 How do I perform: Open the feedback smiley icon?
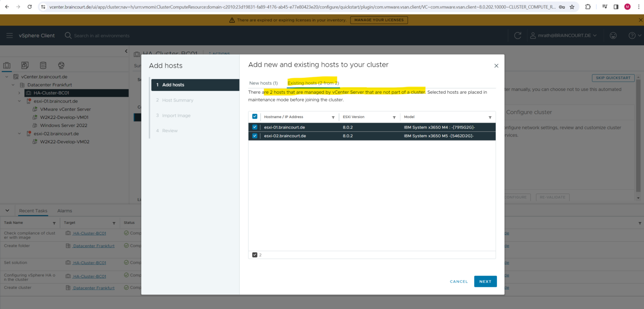613,35
